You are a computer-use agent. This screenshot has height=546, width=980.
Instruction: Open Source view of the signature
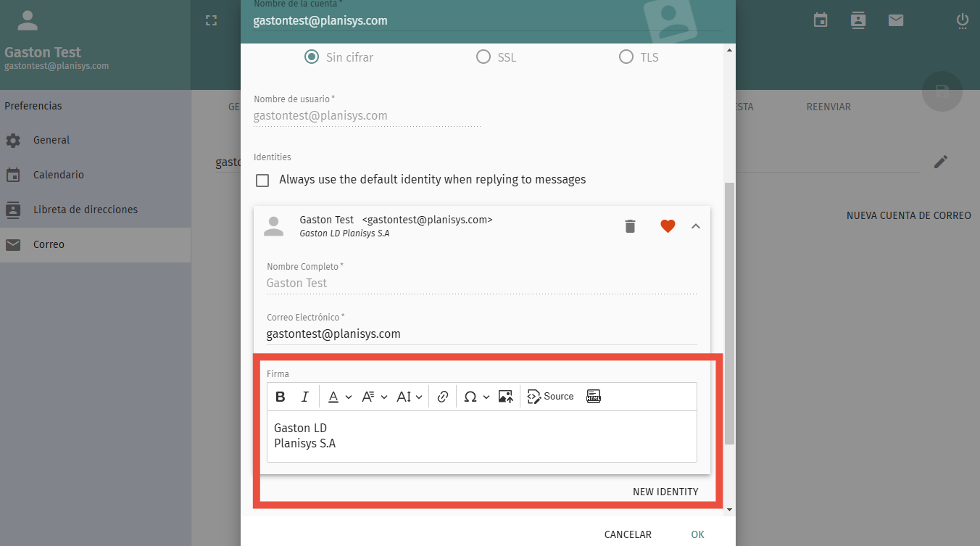[551, 397]
